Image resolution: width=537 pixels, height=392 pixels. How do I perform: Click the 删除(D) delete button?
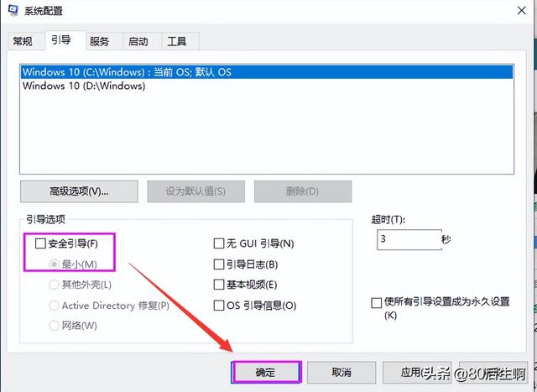click(x=303, y=191)
